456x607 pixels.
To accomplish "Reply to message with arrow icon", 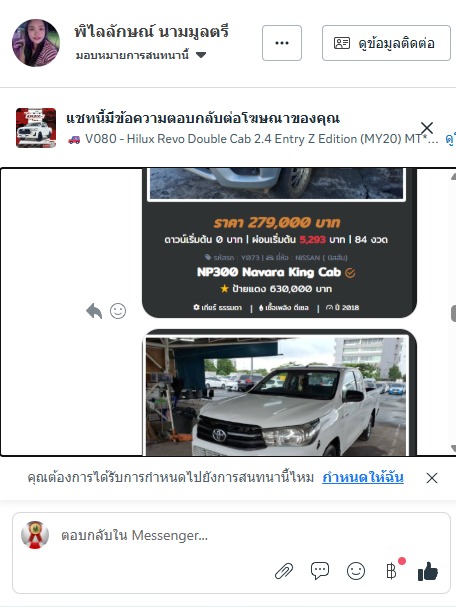I will point(94,311).
